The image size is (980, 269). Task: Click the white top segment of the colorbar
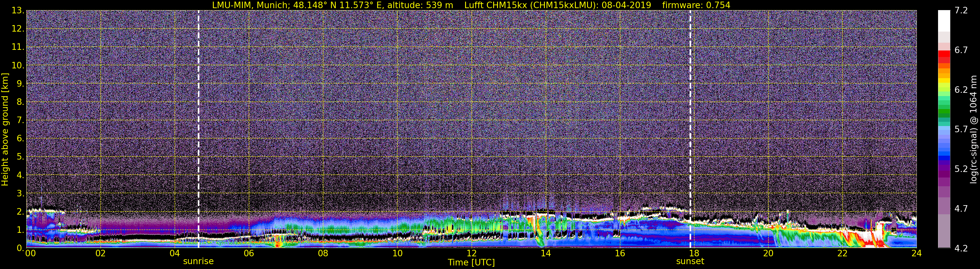[x=944, y=21]
